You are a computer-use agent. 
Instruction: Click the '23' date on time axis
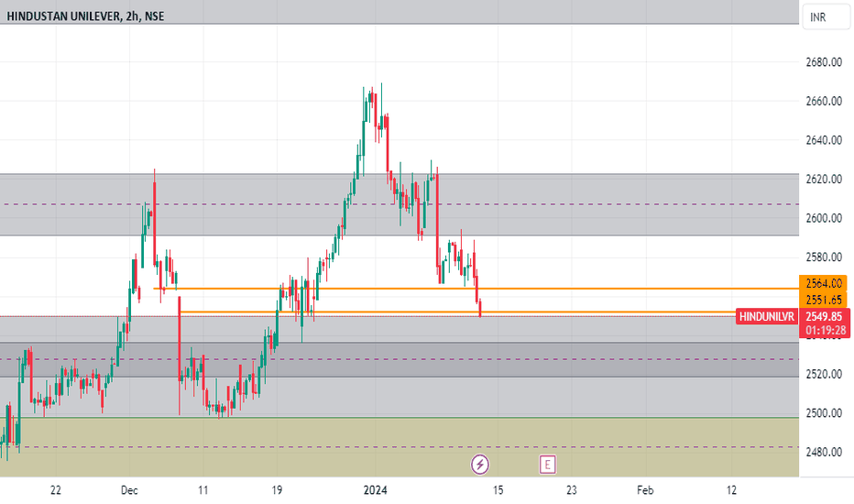[x=572, y=490]
